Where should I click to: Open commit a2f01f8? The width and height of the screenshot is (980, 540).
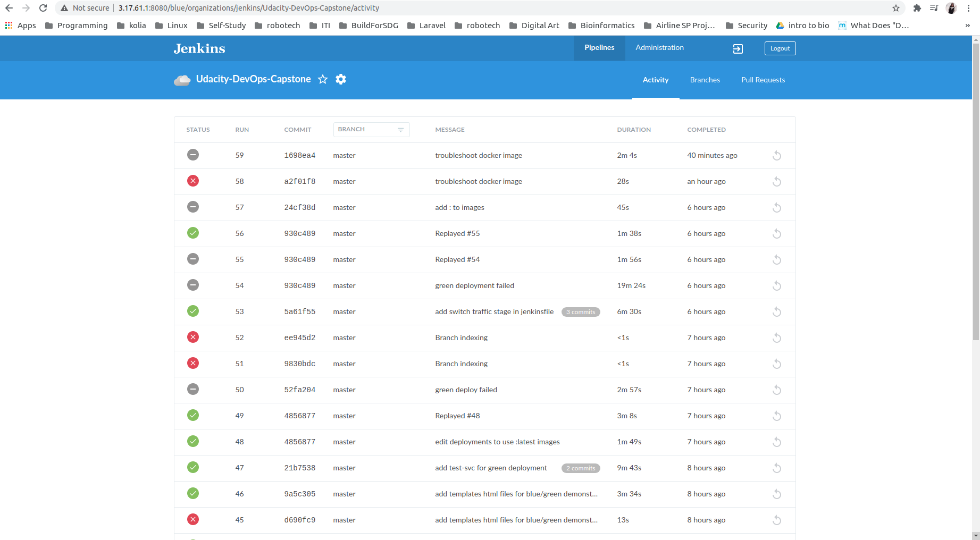pyautogui.click(x=300, y=182)
